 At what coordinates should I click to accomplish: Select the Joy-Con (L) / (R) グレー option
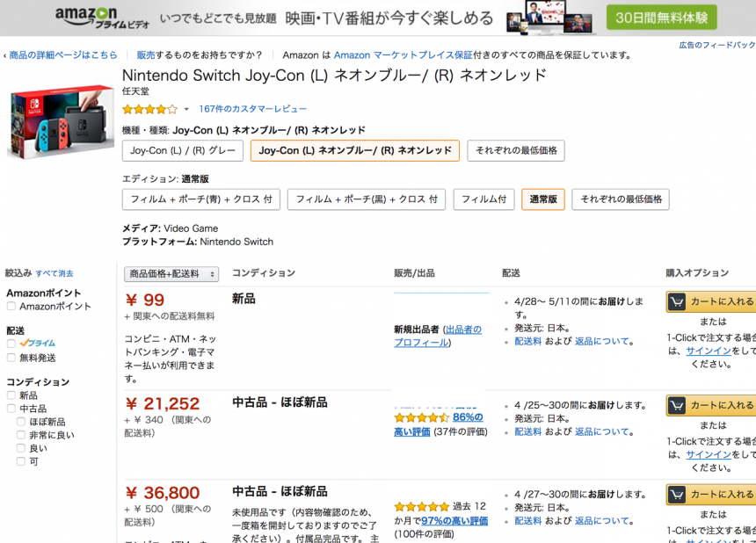[183, 151]
